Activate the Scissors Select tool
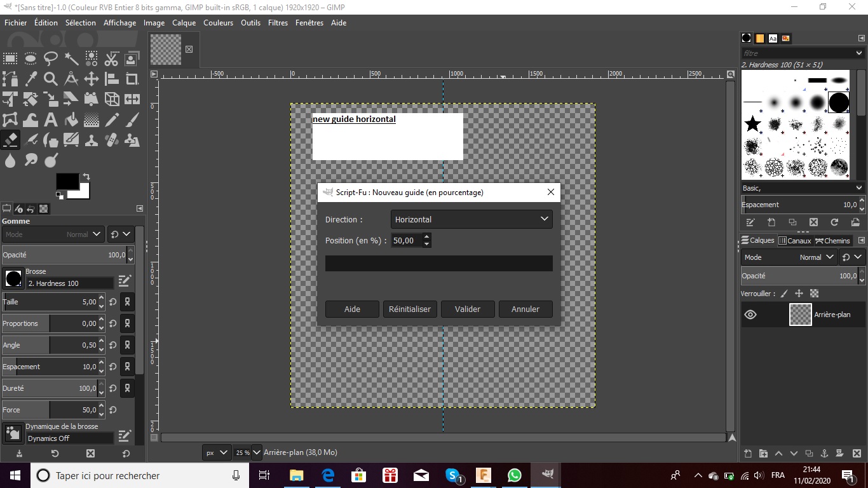 [x=112, y=59]
